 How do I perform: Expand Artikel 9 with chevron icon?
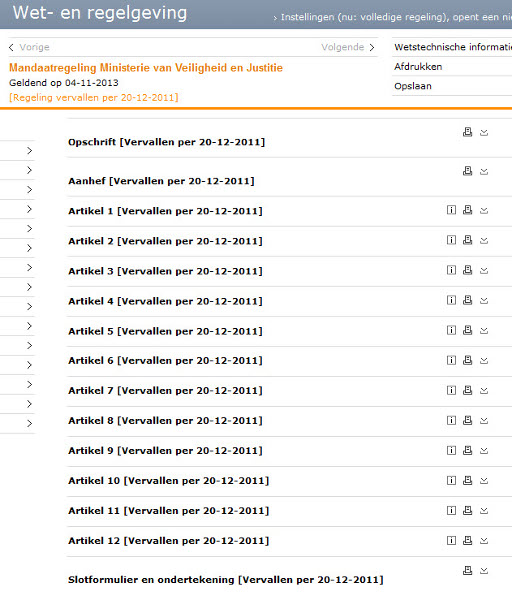(484, 451)
